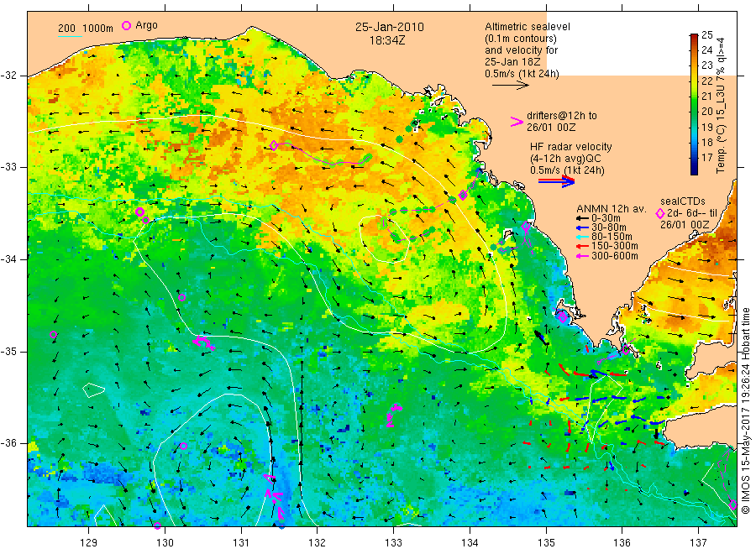This screenshot has height=554, width=756.
Task: Click the 'sealCTDs' label
Action: [x=683, y=201]
